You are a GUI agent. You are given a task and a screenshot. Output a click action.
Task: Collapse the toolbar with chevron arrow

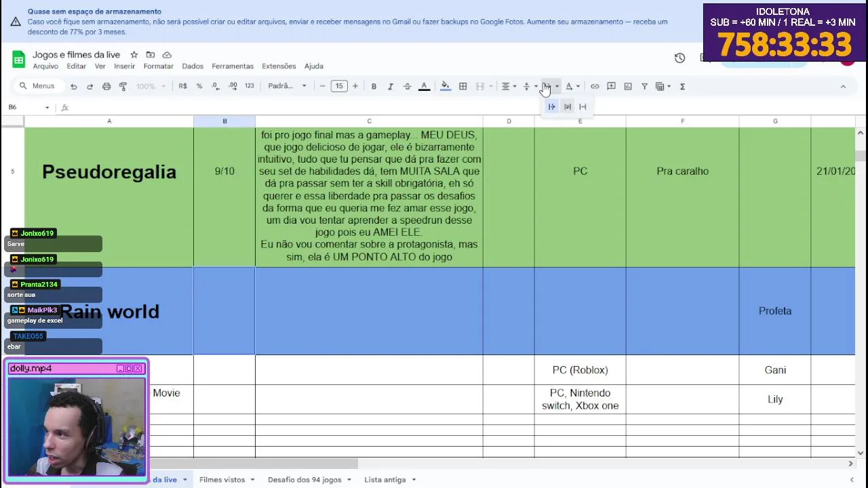[x=843, y=86]
